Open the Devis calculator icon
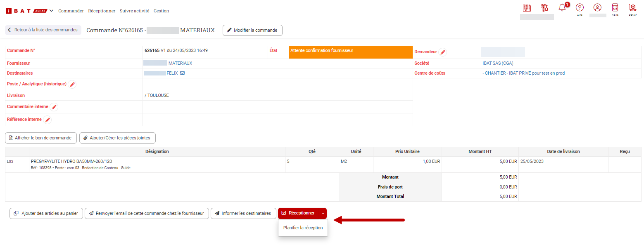The width and height of the screenshot is (644, 252). click(x=615, y=8)
